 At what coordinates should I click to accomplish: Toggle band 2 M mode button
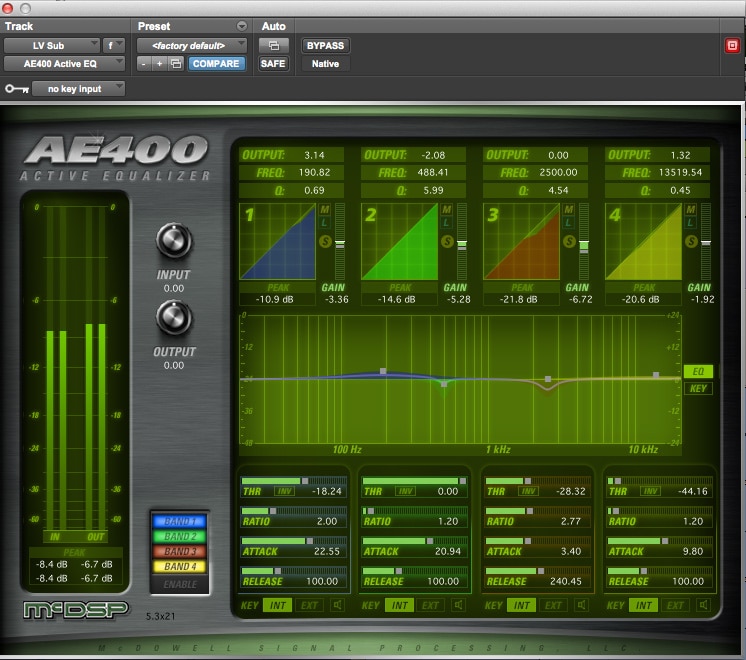tap(447, 209)
